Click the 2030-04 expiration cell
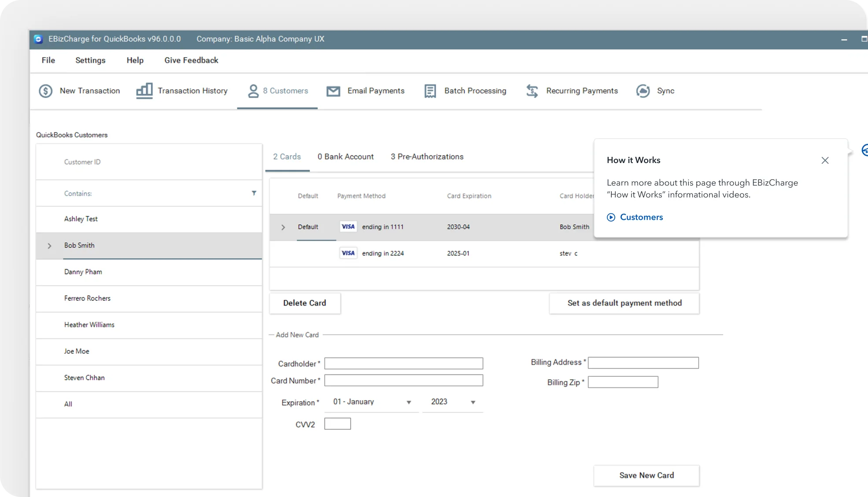This screenshot has width=868, height=497. click(458, 227)
